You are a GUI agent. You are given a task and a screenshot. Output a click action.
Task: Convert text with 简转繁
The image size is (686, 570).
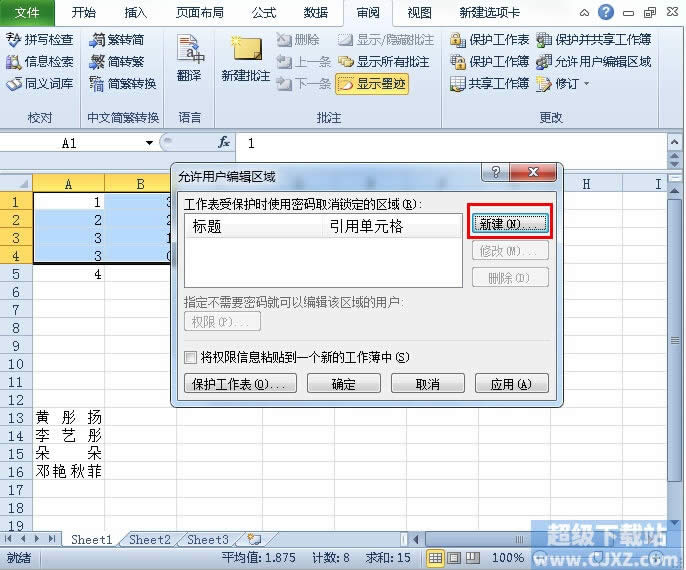coord(116,62)
